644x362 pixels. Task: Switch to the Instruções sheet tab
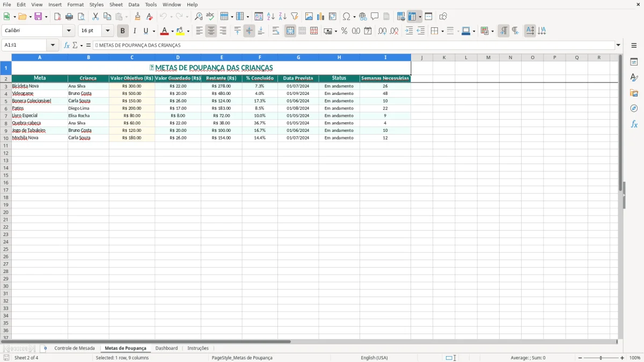198,348
